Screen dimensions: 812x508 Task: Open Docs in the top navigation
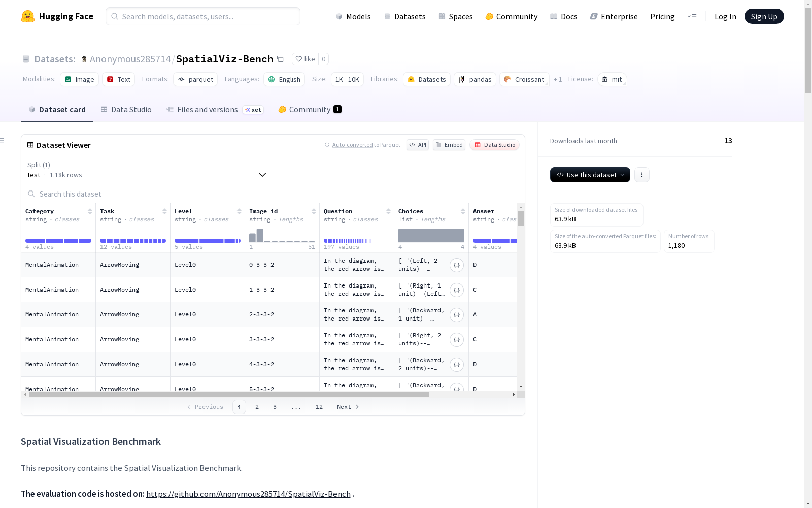pos(564,16)
